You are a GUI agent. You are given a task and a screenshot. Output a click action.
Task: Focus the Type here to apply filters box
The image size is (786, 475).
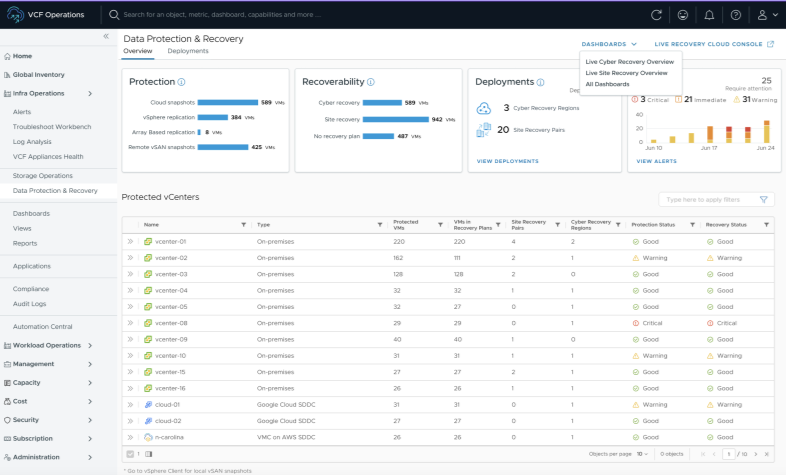pos(716,199)
